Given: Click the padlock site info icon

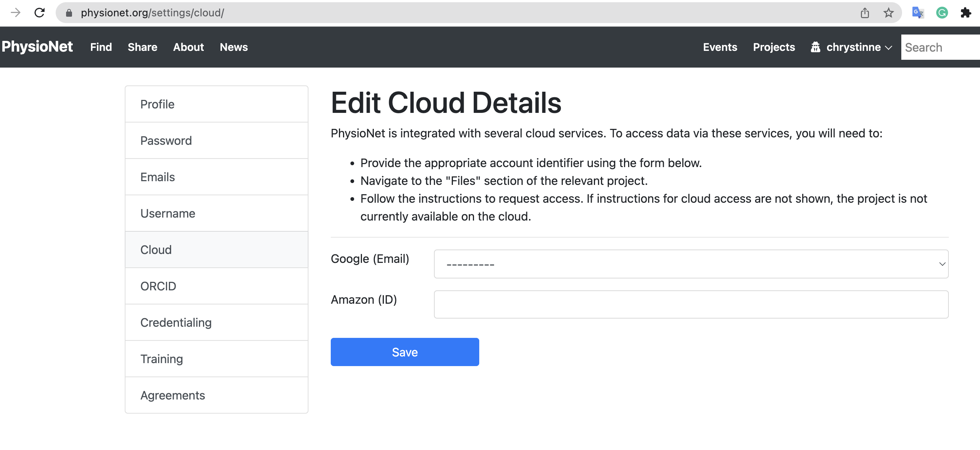Looking at the screenshot, I should tap(69, 13).
